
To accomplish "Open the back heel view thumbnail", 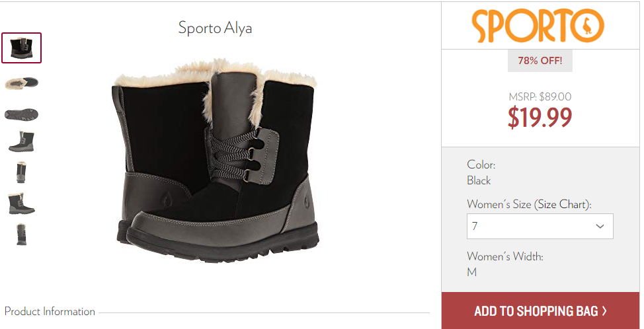I will 21,172.
